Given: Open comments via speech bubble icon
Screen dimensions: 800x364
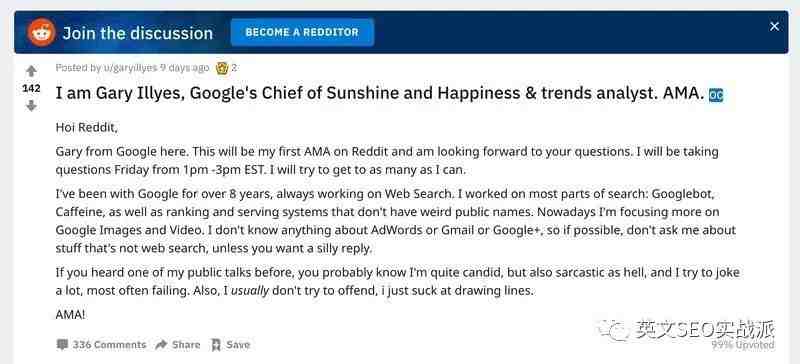Looking at the screenshot, I should click(x=62, y=345).
